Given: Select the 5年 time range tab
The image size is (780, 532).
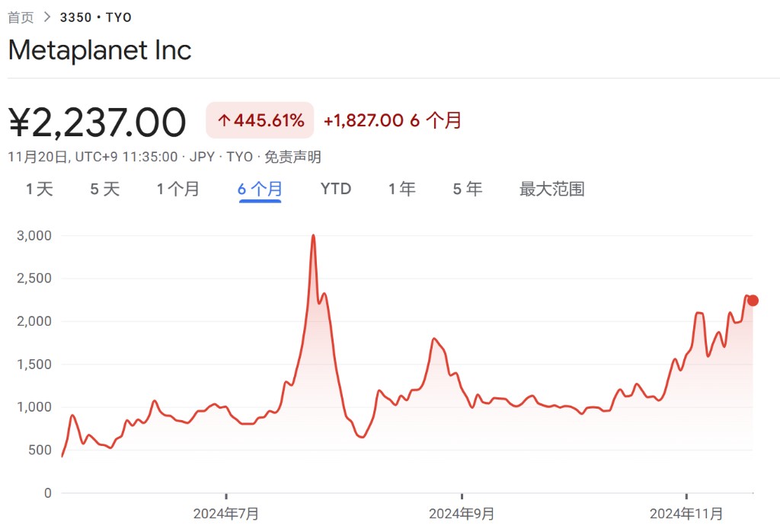Looking at the screenshot, I should (x=468, y=189).
